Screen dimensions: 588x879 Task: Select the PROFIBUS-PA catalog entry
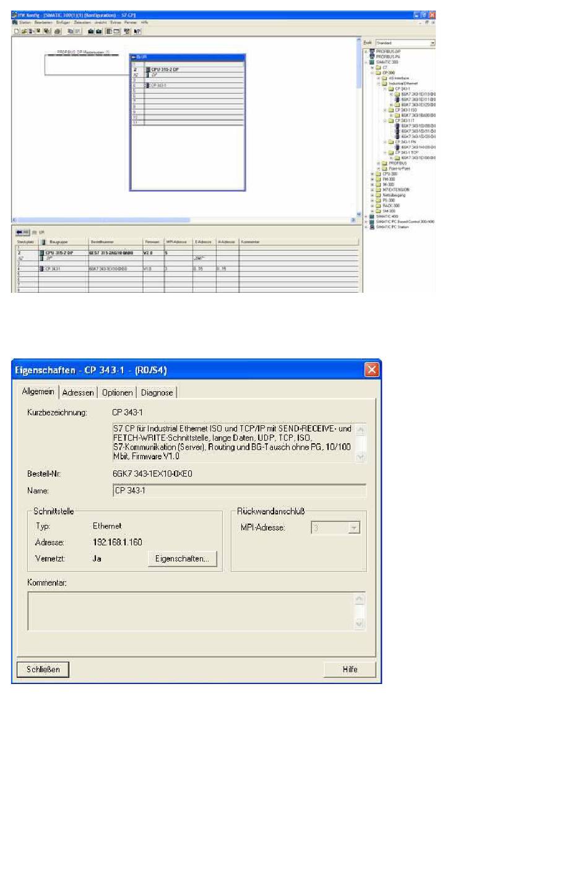pyautogui.click(x=388, y=57)
